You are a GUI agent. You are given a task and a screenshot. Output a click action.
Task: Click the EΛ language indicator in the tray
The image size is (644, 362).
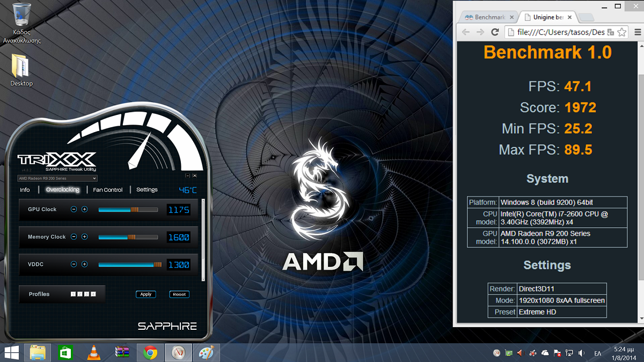598,353
